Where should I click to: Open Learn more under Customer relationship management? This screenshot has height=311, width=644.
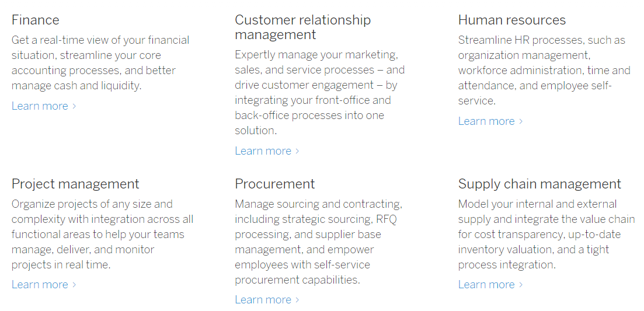click(267, 151)
